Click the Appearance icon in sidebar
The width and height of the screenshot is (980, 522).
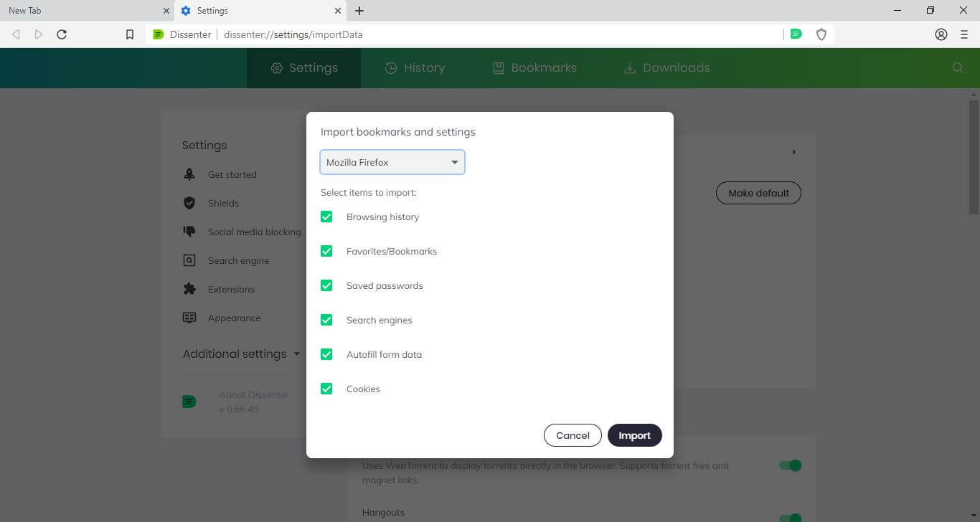pos(189,318)
